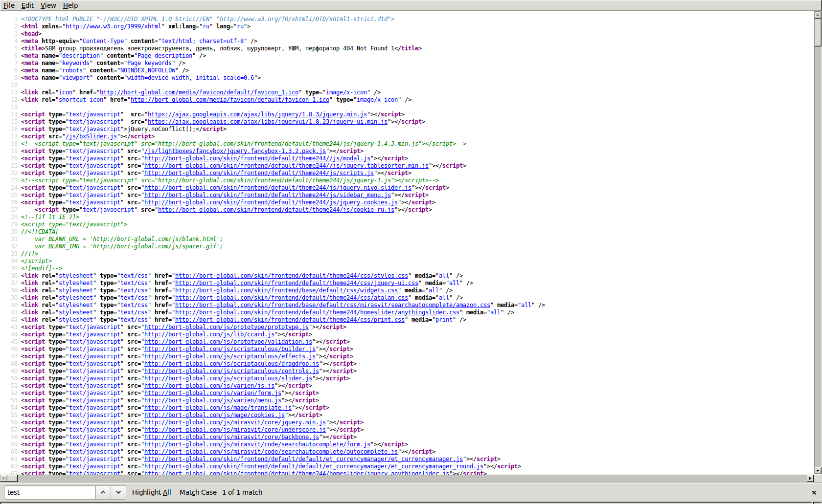Open the et_currencymanager.js link
Screen dimensions: 822x504
pos(303,459)
